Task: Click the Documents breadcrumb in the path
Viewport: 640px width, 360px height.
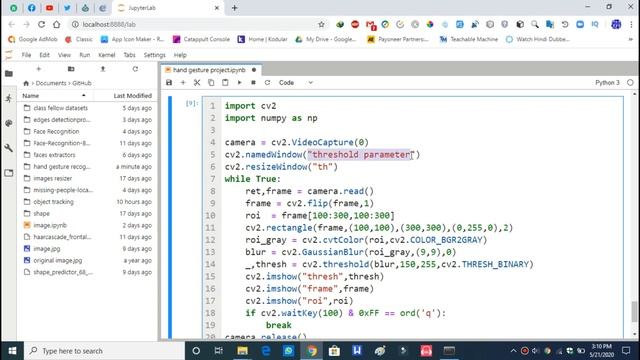Action: (x=51, y=83)
